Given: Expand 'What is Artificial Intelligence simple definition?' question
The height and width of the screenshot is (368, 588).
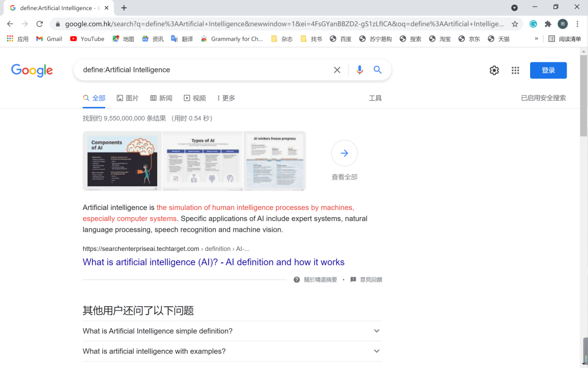Looking at the screenshot, I should tap(232, 331).
